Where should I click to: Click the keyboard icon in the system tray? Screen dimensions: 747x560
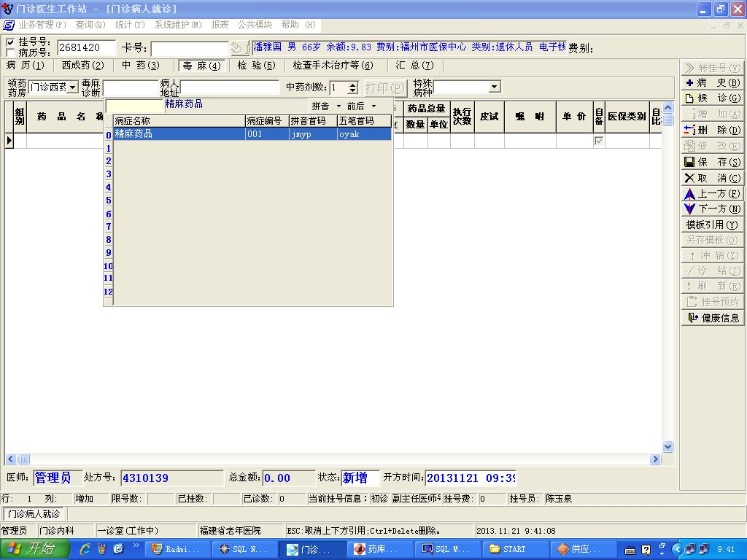click(x=630, y=550)
